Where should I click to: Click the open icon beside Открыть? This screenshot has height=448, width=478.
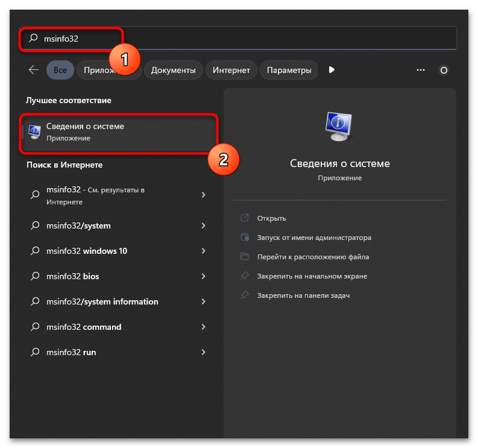pyautogui.click(x=245, y=218)
